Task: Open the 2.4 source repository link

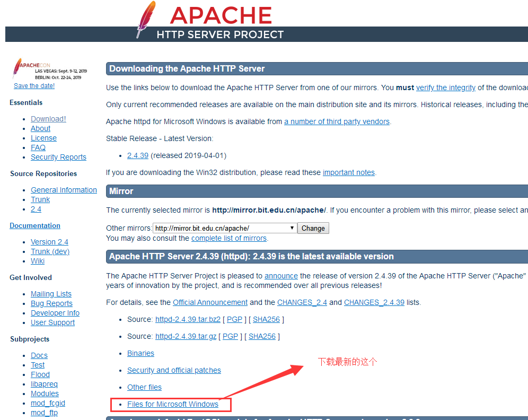Action: pos(36,209)
